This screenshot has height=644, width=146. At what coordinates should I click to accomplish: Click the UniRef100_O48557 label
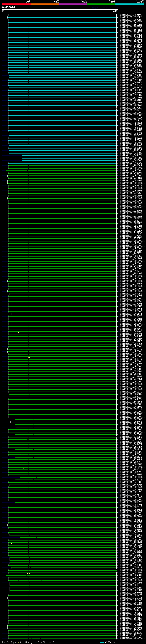click(131, 45)
